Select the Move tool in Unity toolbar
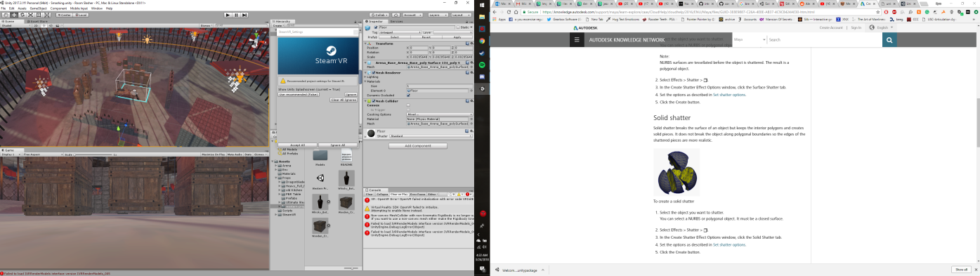 14,15
